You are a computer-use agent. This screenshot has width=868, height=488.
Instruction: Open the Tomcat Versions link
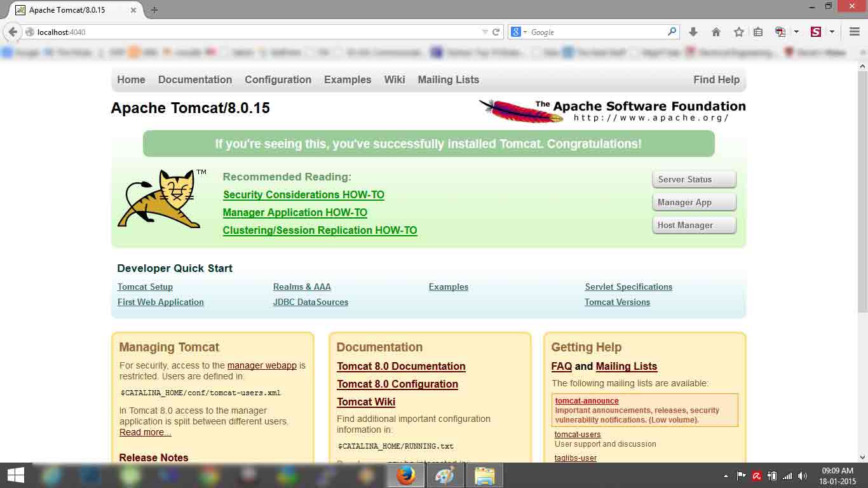[617, 302]
